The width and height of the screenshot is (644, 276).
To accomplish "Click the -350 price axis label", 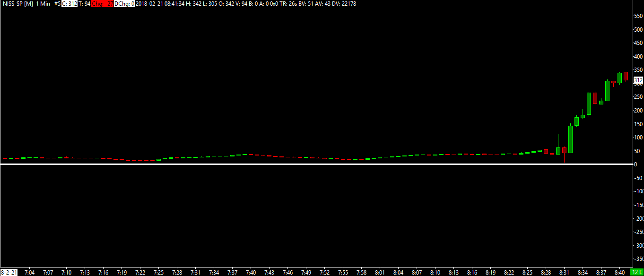I will point(638,259).
